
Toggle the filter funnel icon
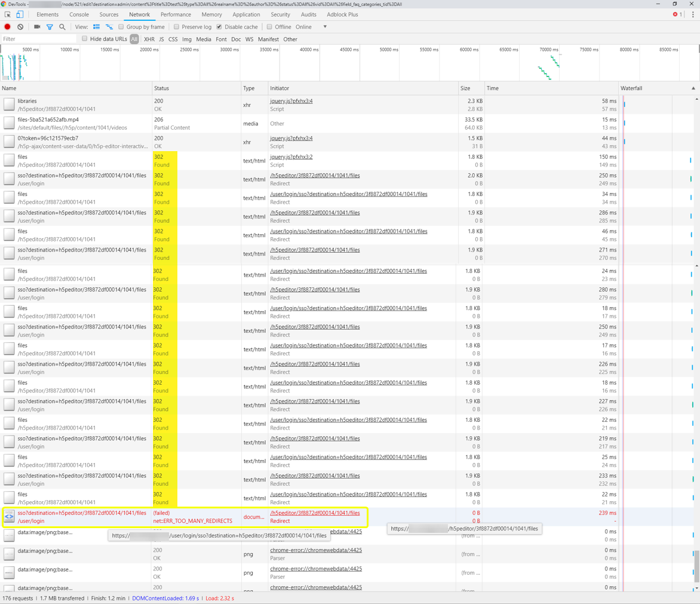tap(50, 27)
